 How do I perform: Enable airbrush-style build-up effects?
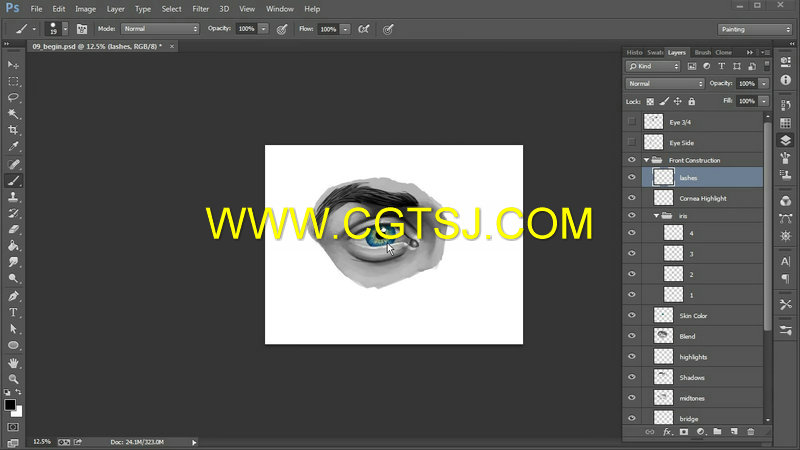(x=363, y=29)
